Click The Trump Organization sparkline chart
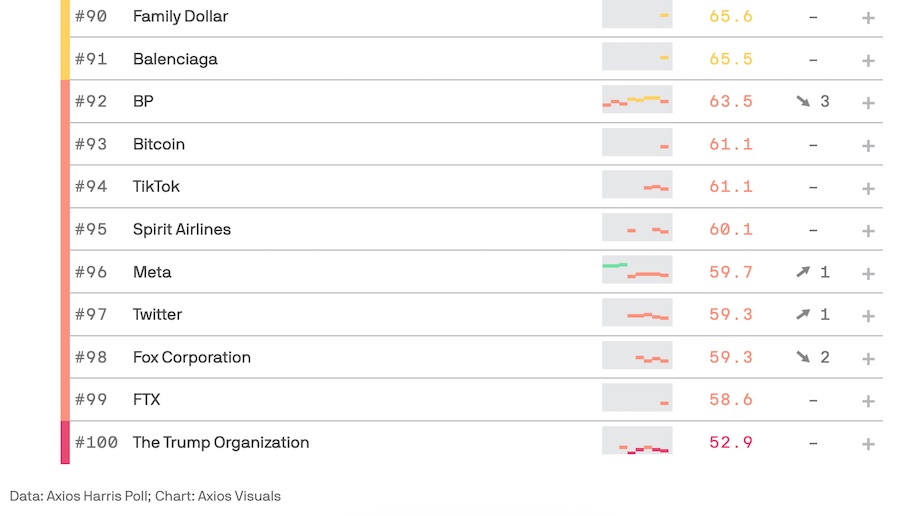The height and width of the screenshot is (516, 900). pyautogui.click(x=637, y=442)
